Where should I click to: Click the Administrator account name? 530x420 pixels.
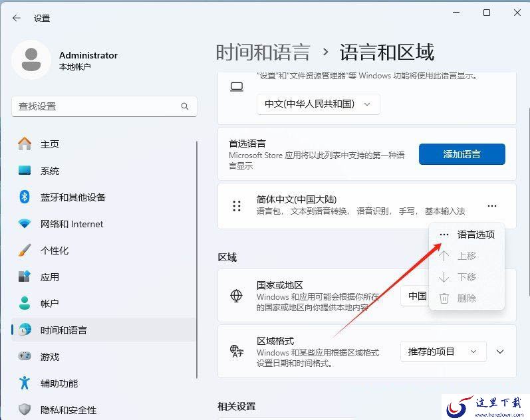pyautogui.click(x=88, y=55)
